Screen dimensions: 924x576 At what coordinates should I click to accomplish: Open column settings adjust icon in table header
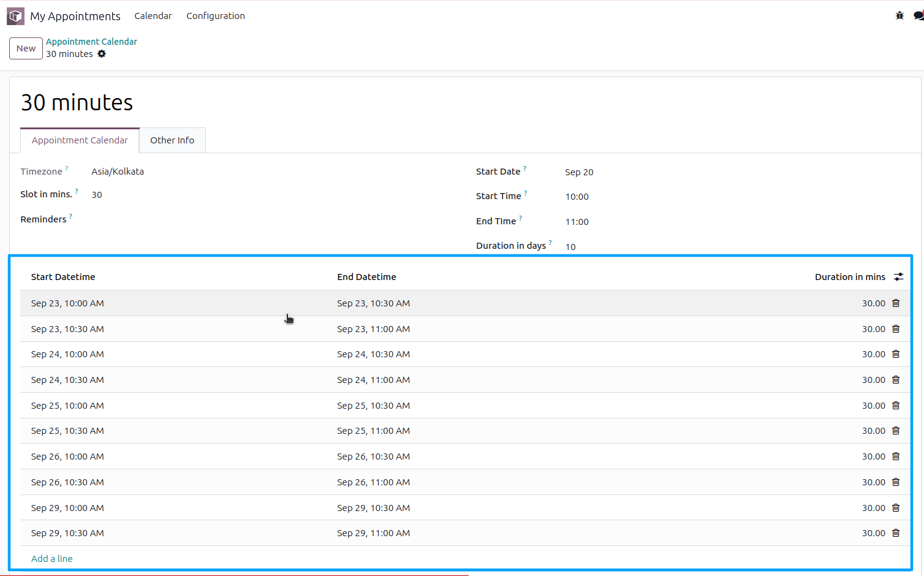pyautogui.click(x=898, y=277)
